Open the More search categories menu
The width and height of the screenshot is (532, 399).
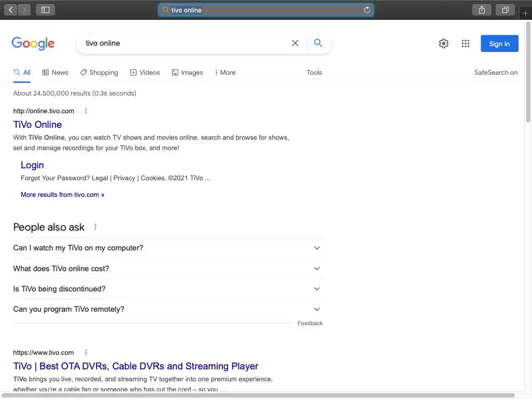click(225, 73)
